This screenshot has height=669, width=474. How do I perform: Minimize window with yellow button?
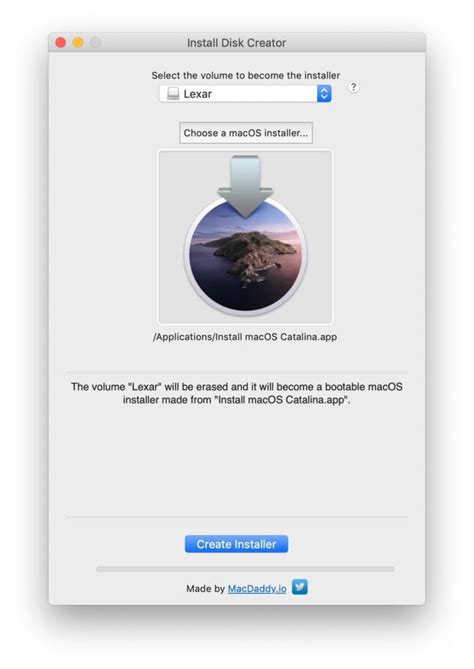[78, 43]
